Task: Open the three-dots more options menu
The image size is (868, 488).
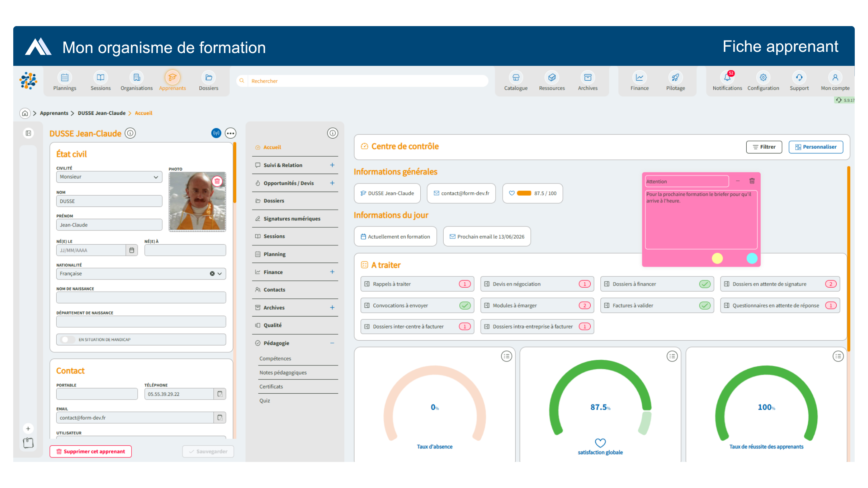Action: click(231, 133)
